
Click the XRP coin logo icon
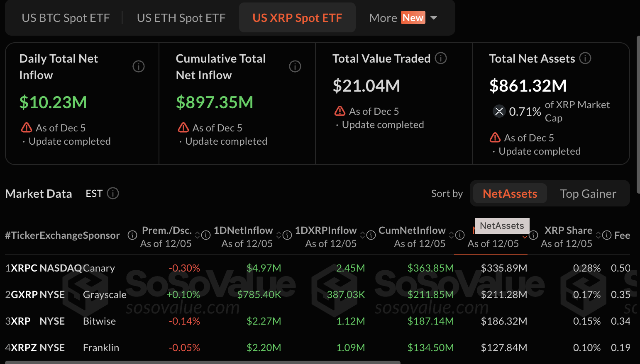(499, 111)
